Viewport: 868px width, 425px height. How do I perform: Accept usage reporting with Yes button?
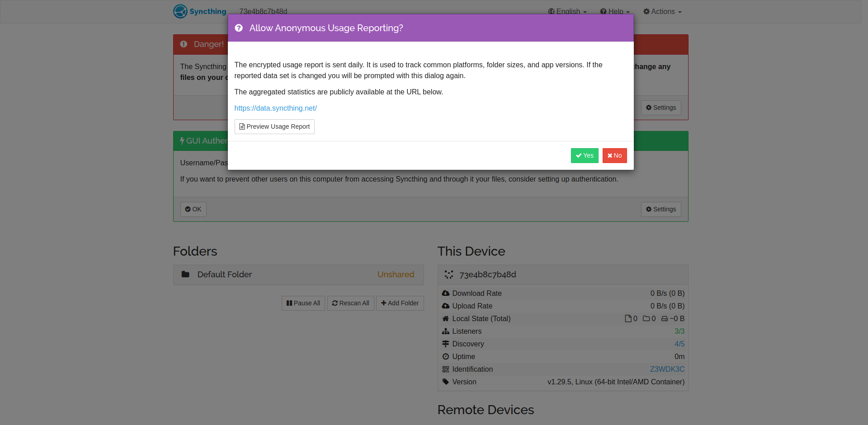(x=585, y=155)
